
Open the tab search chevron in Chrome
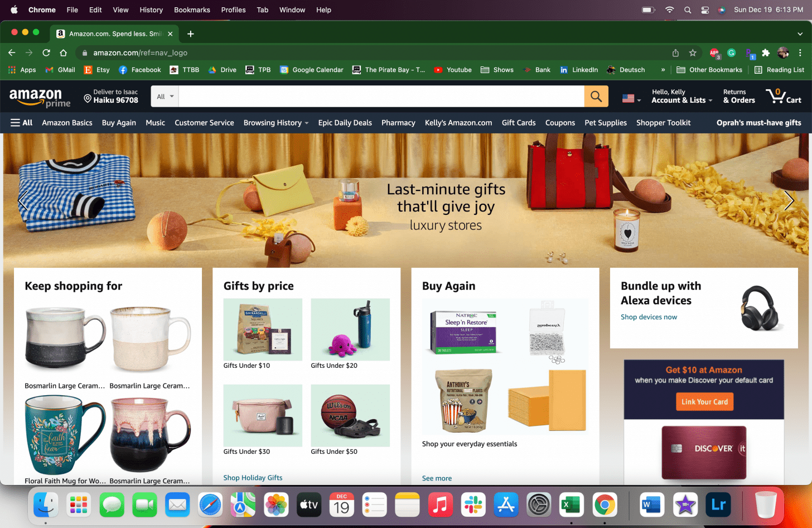click(x=800, y=33)
